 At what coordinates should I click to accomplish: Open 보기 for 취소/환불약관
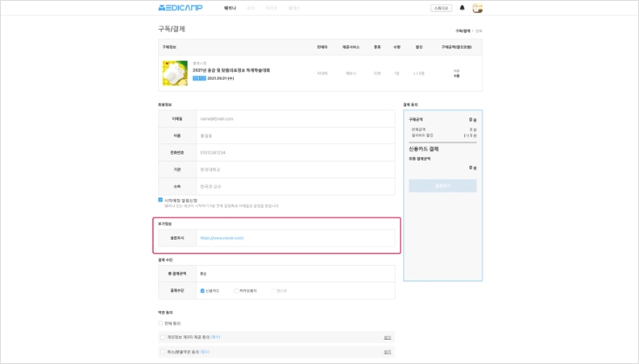[387, 352]
